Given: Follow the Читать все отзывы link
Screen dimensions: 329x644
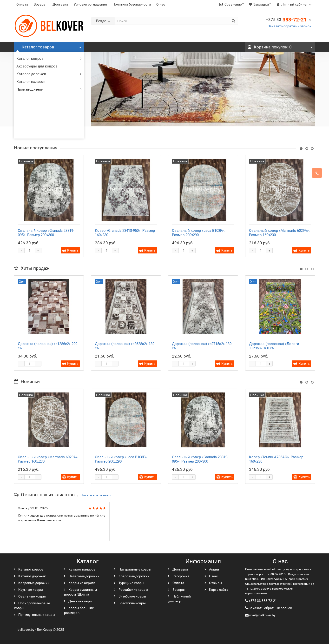Looking at the screenshot, I should click(x=96, y=495).
